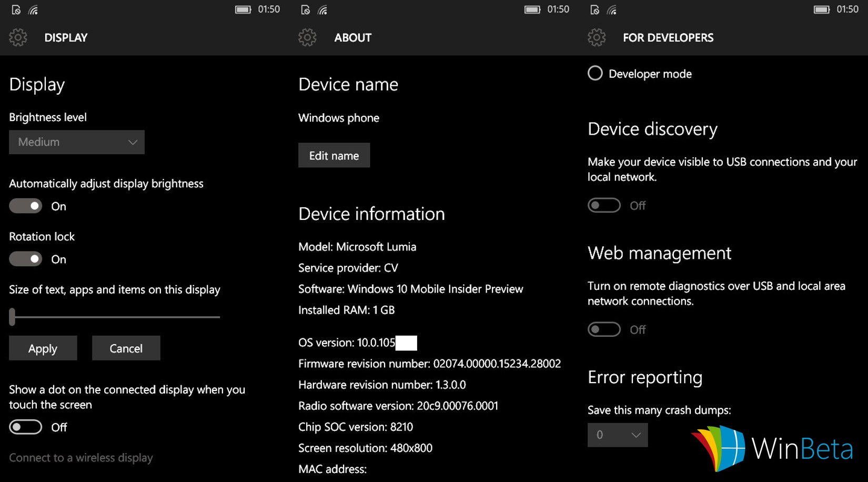This screenshot has width=868, height=482.
Task: Disable the Rotation lock switch
Action: coord(25,259)
